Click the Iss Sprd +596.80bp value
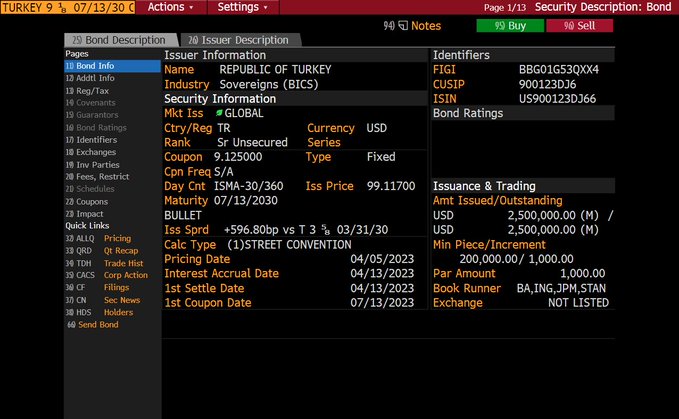The height and width of the screenshot is (419, 679). pyautogui.click(x=306, y=230)
